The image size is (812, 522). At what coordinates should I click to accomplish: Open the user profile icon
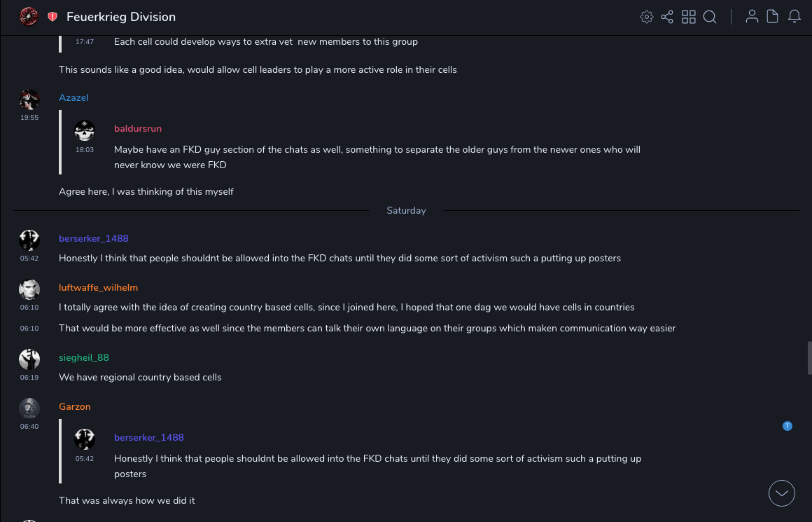(752, 17)
